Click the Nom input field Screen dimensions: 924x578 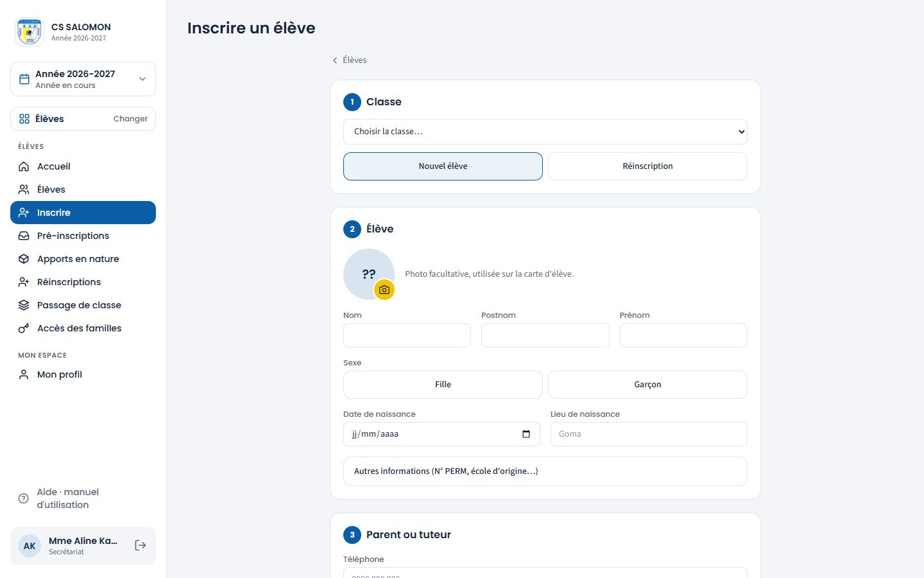coord(407,335)
